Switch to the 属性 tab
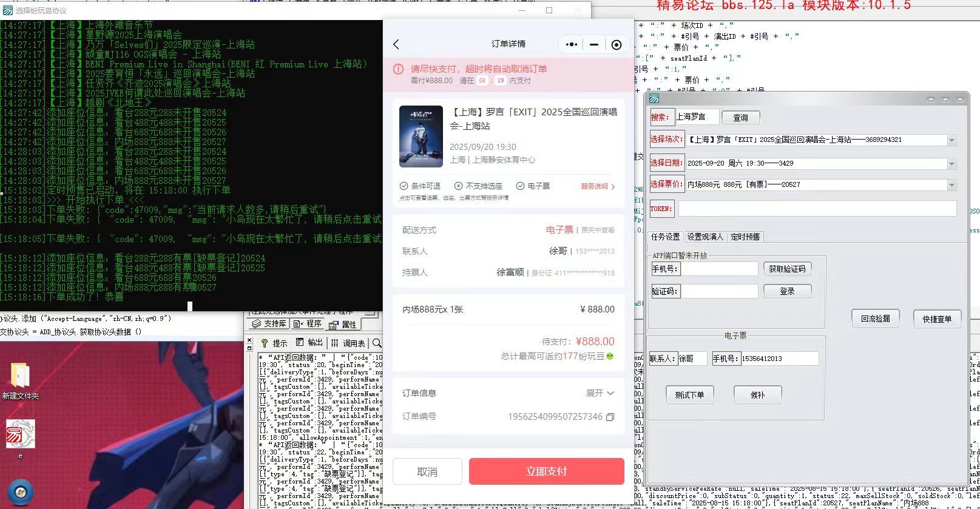This screenshot has height=509, width=980. coord(343,324)
